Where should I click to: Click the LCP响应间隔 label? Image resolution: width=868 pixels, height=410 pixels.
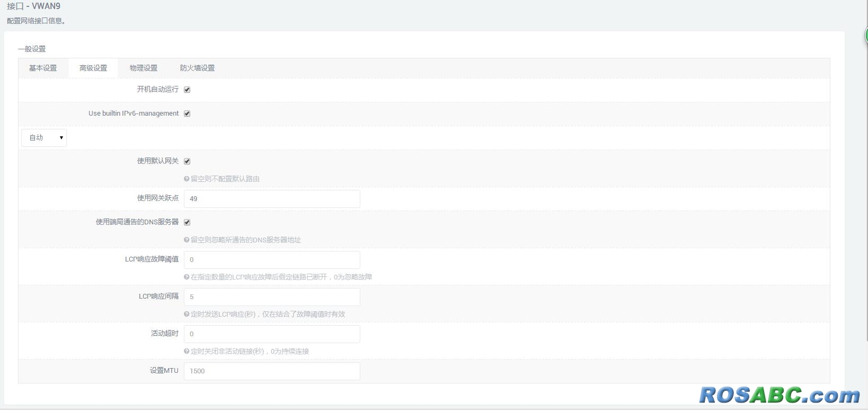tap(159, 296)
